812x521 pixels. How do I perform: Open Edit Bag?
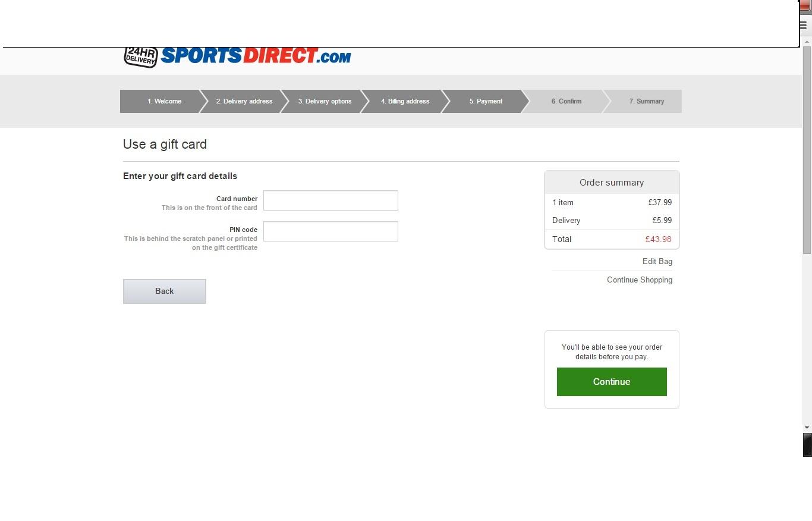coord(657,261)
